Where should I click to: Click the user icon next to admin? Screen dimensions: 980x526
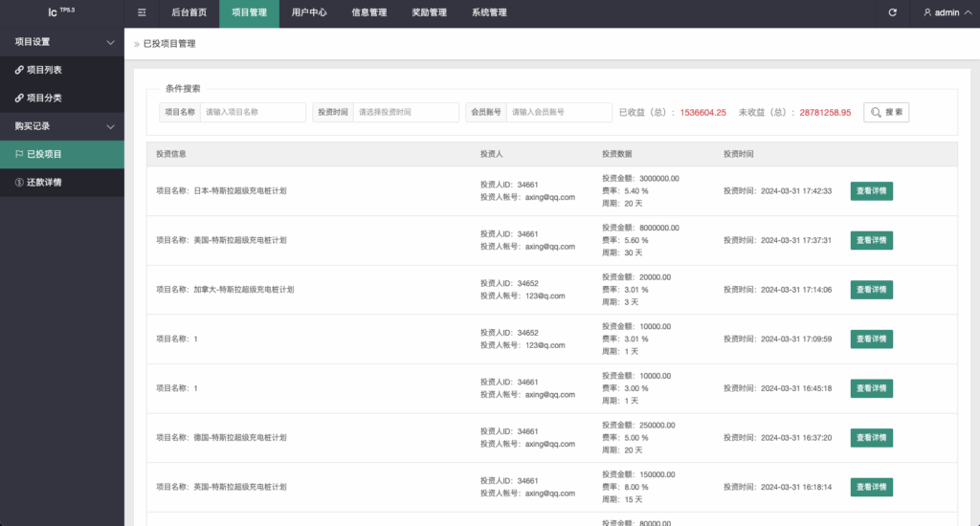927,12
